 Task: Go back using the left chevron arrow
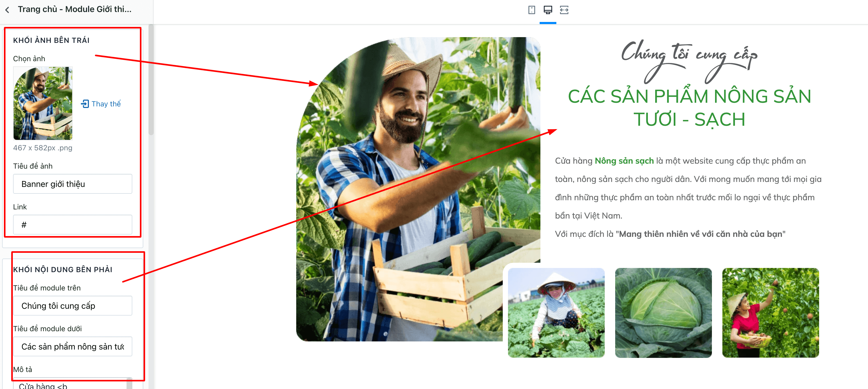click(x=7, y=10)
